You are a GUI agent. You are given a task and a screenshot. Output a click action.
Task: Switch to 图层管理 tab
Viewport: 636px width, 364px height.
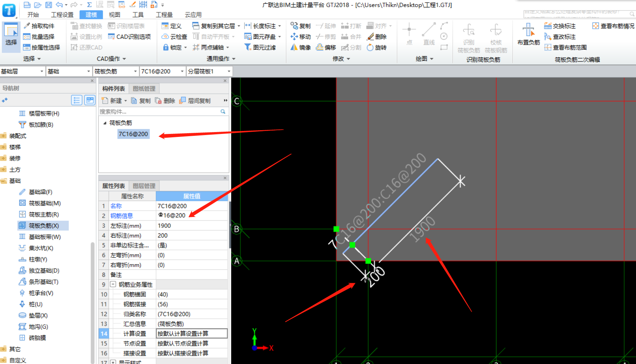pos(144,186)
